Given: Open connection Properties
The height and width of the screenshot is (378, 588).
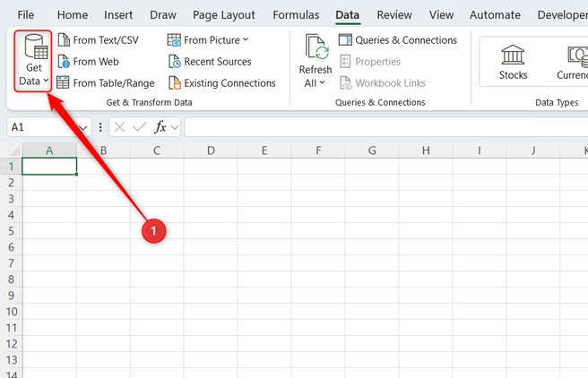Looking at the screenshot, I should pos(370,62).
